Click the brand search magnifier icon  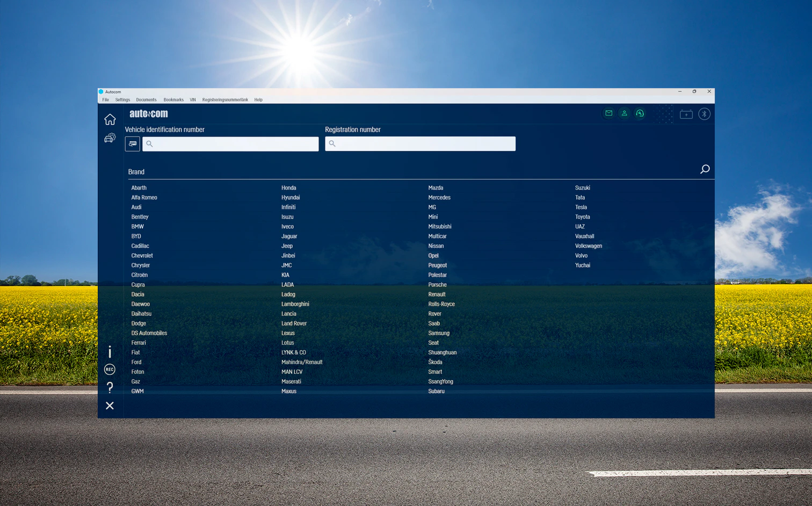coord(705,170)
